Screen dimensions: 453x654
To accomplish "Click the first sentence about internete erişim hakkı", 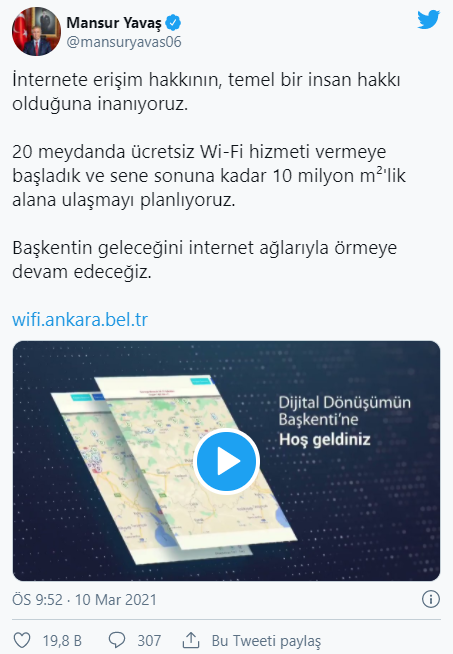I will pyautogui.click(x=206, y=91).
